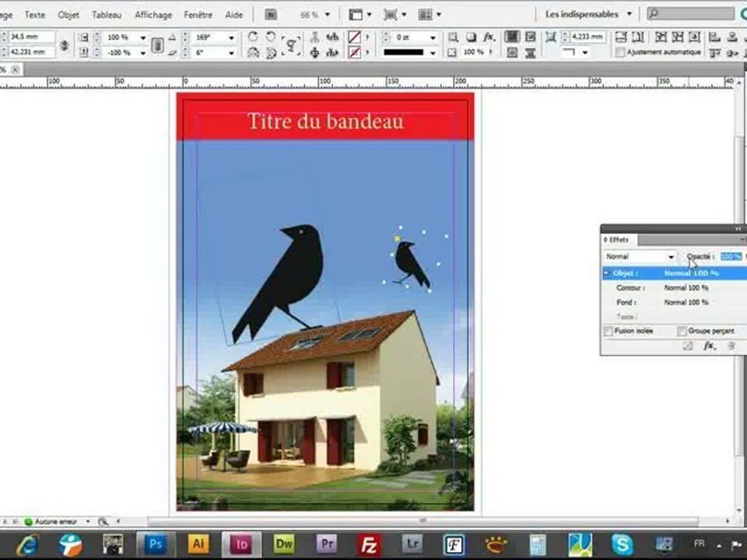
Task: Toggle Fusion isolée checkbox
Action: 608,331
